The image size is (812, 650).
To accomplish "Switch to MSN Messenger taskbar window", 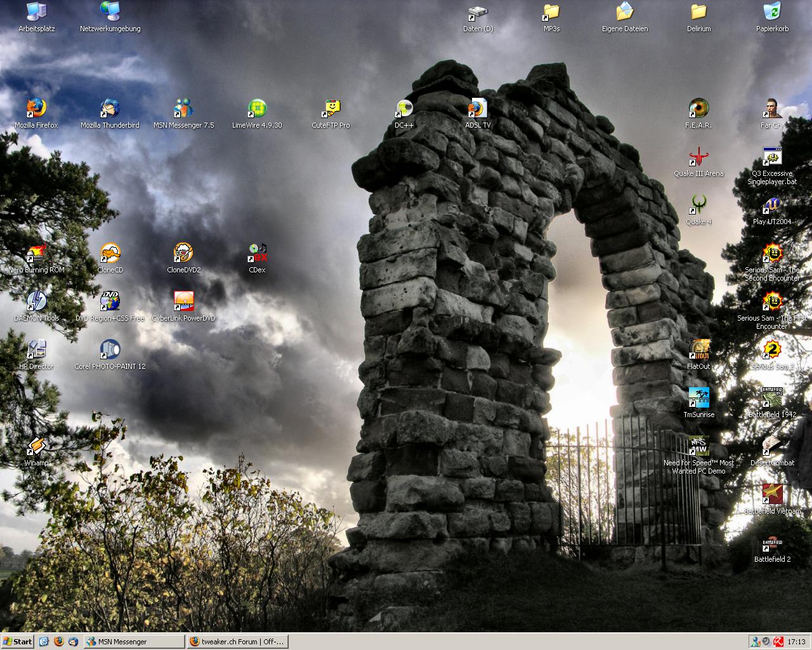I will click(134, 642).
